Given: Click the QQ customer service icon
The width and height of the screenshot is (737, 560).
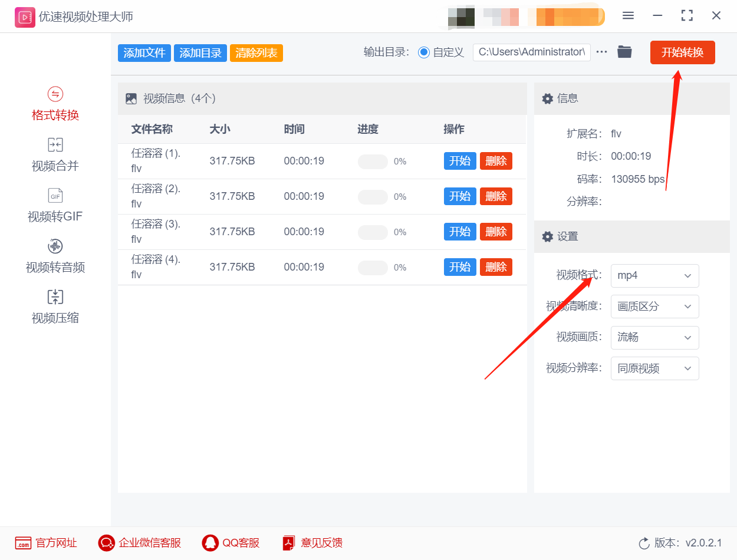Looking at the screenshot, I should [210, 543].
